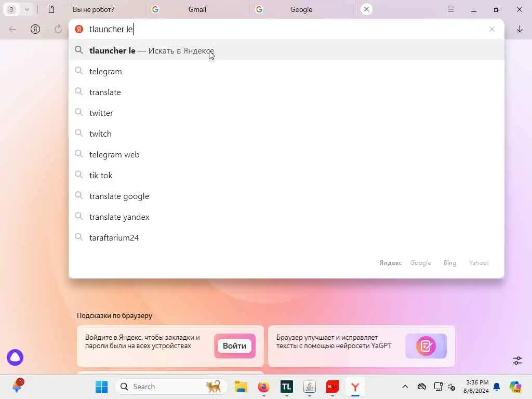Viewport: 532px width, 399px height.
Task: Open the Yandex home button
Action: [x=35, y=29]
